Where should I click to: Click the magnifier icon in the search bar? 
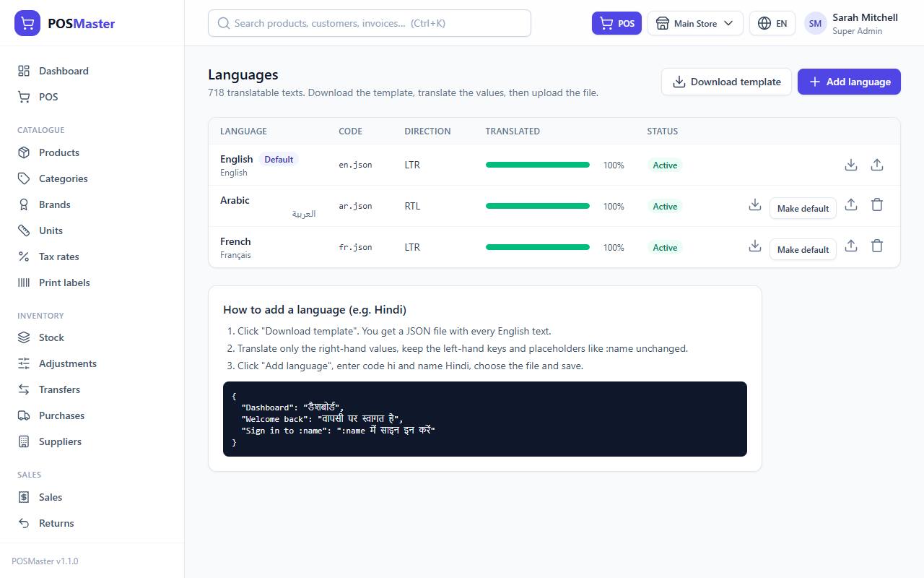224,23
